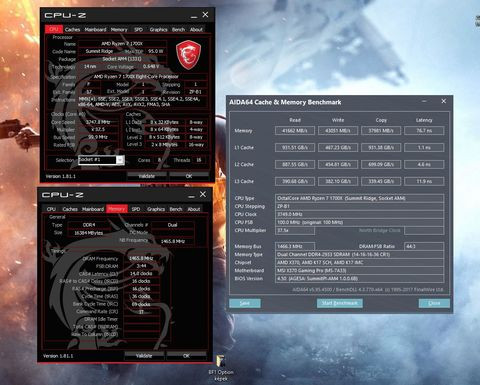Click Validate in lower CPU-Z Memory window
480x385 pixels.
[144, 356]
